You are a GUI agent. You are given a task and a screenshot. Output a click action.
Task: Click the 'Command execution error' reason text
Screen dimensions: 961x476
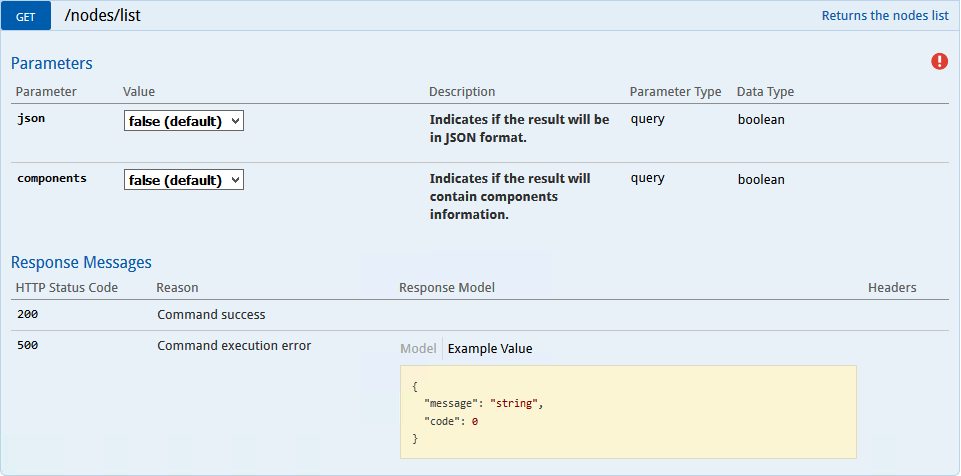point(234,346)
